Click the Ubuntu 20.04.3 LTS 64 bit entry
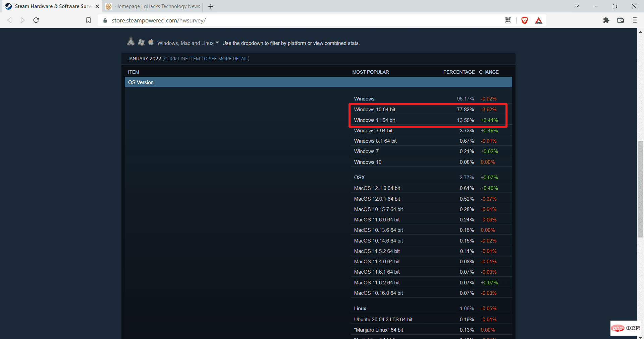644x339 pixels. (x=383, y=320)
